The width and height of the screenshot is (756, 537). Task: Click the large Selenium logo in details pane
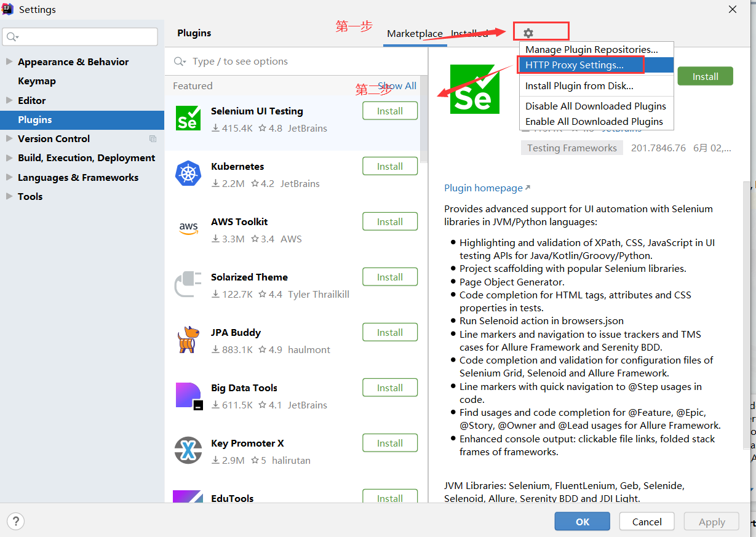pos(474,89)
